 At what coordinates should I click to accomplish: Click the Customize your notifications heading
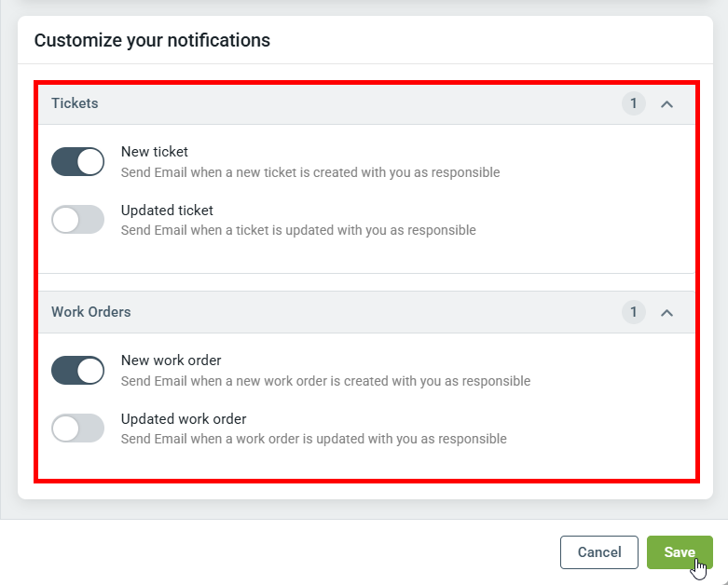pos(152,40)
